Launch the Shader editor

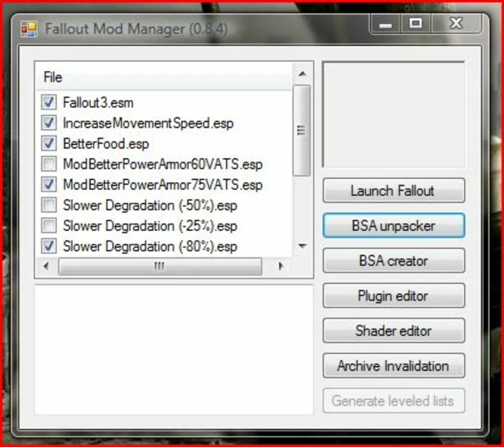[394, 330]
